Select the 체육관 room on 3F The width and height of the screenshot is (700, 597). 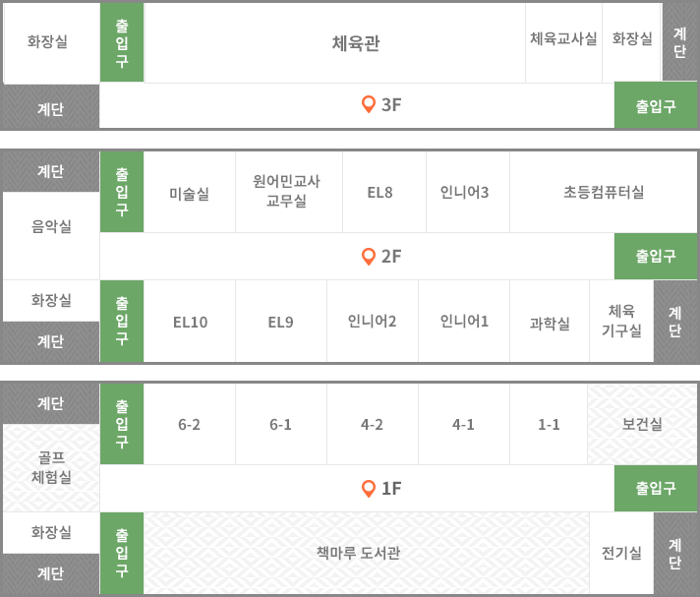pos(335,43)
